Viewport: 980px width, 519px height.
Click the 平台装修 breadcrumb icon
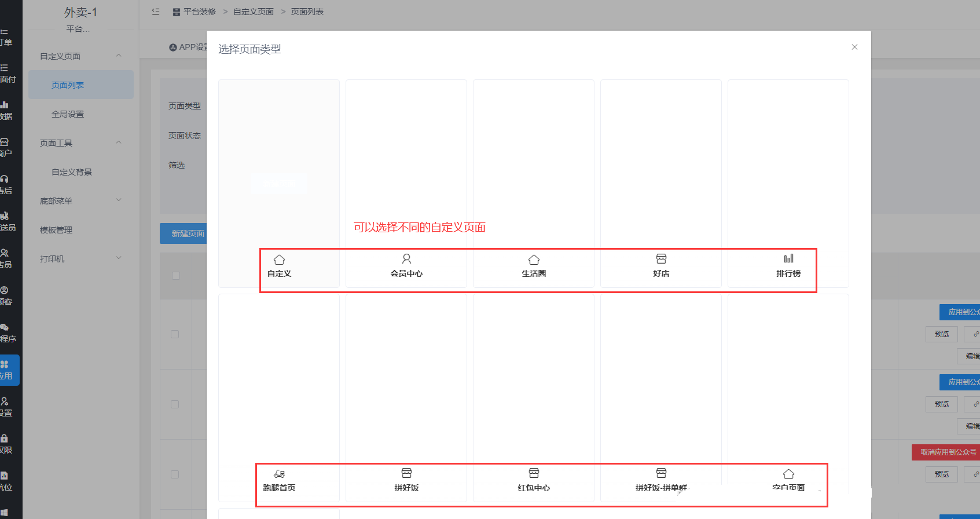coord(177,12)
